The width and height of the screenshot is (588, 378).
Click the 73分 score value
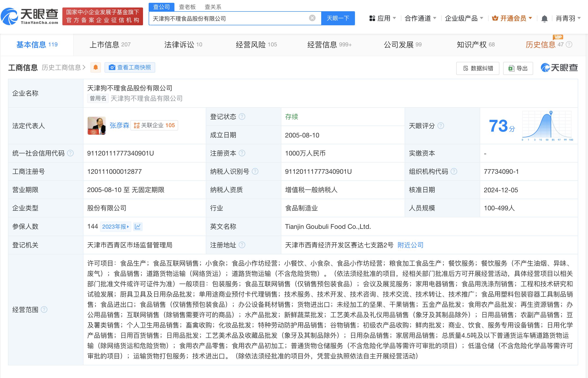pos(502,126)
